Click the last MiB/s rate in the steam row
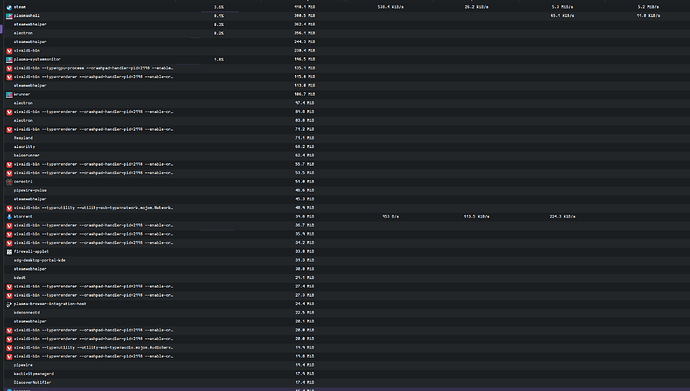The height and width of the screenshot is (391, 690). (648, 7)
